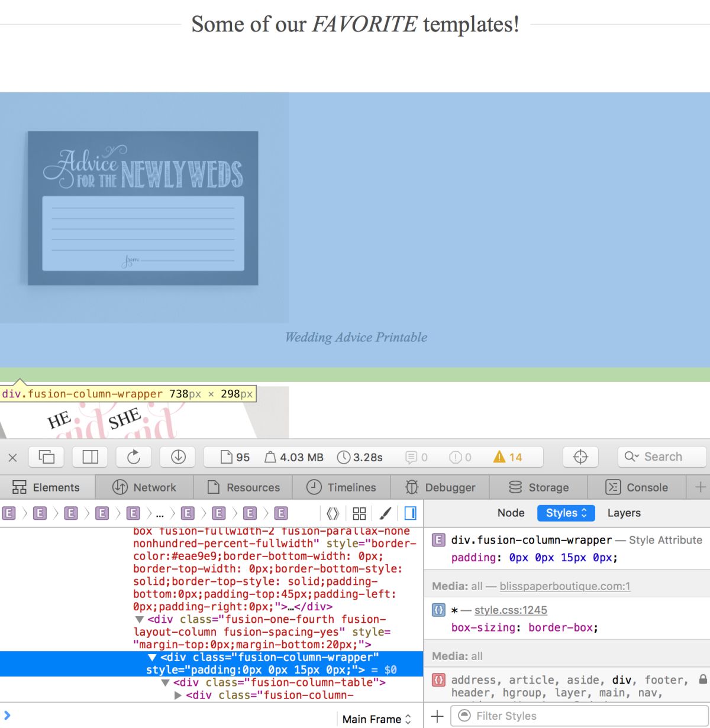Screen dimensions: 710x728
Task: Click the console errors count indicator
Action: tap(460, 457)
